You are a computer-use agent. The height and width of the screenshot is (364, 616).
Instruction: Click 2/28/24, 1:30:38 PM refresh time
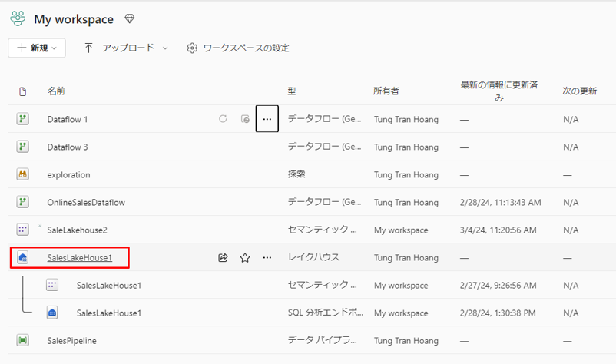click(x=498, y=313)
